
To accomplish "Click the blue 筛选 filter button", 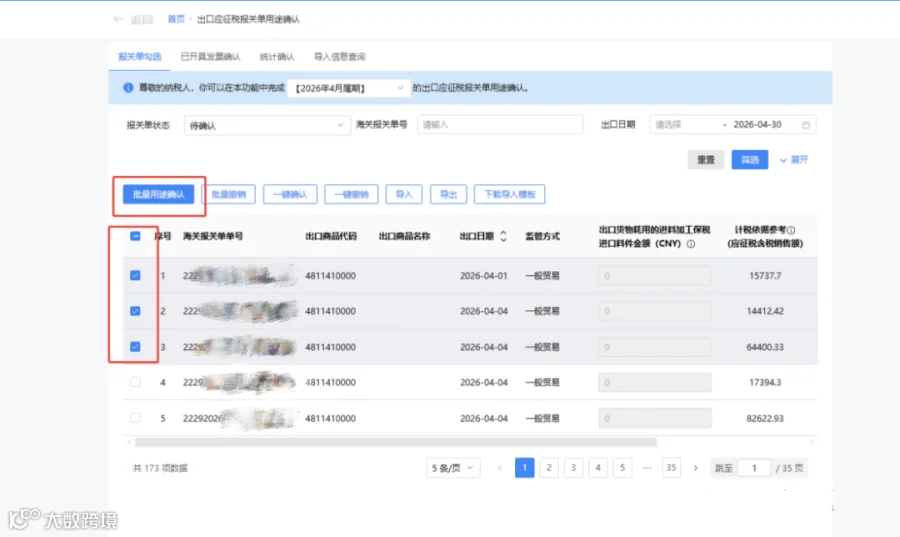I will coord(750,159).
